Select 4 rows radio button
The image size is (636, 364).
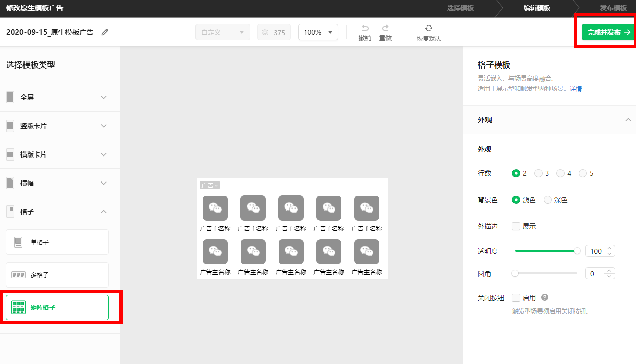pyautogui.click(x=560, y=173)
